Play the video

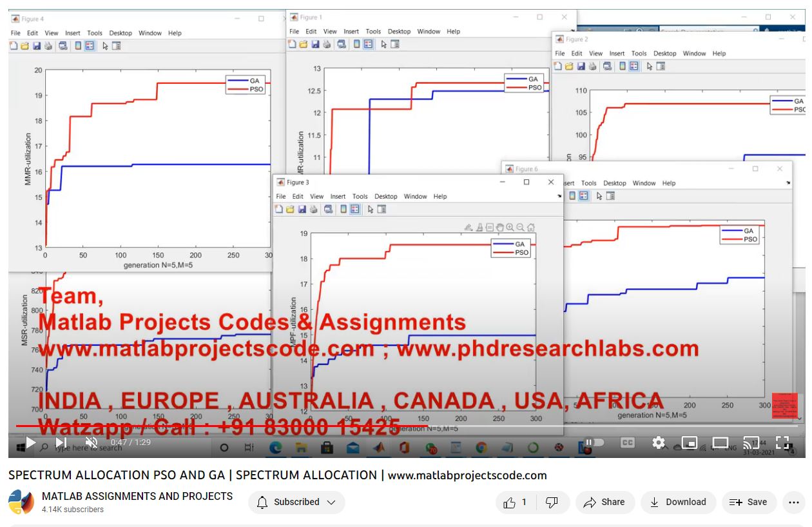[x=30, y=443]
